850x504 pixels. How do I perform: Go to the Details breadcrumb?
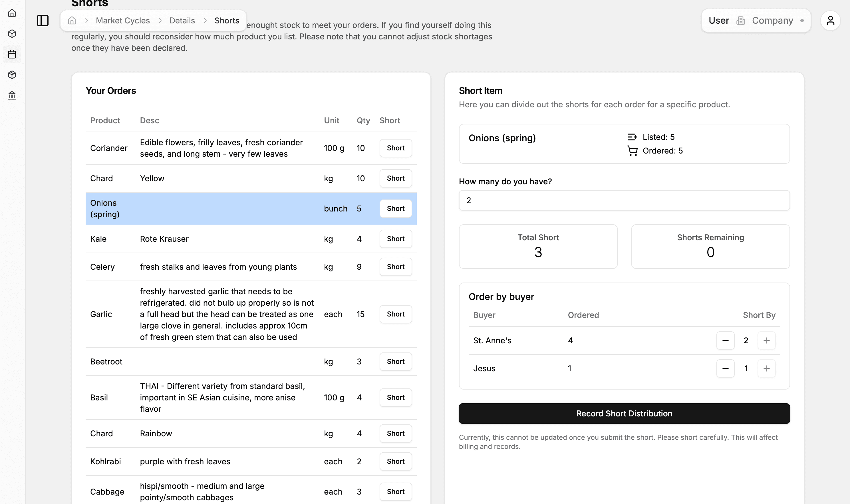pos(182,20)
